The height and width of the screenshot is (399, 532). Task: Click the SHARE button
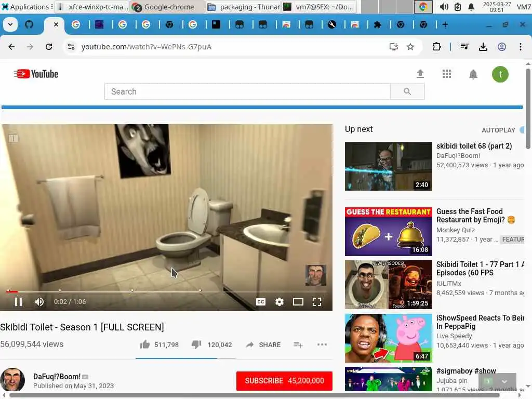point(263,345)
